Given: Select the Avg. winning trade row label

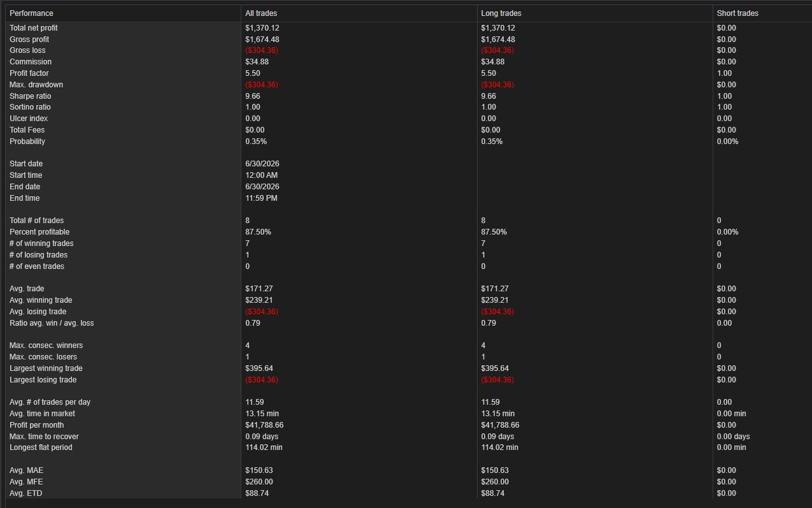Looking at the screenshot, I should (41, 300).
